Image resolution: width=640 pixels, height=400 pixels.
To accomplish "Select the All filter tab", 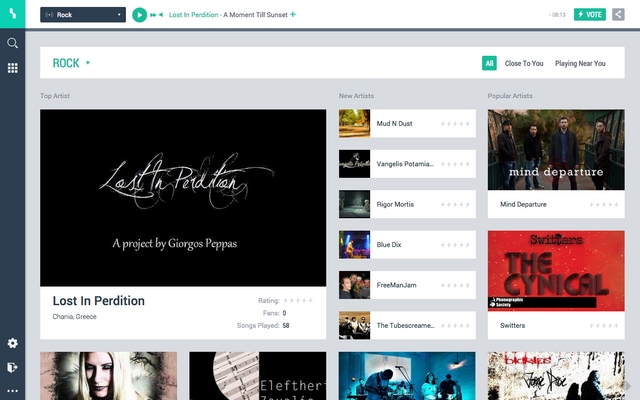I will [489, 63].
